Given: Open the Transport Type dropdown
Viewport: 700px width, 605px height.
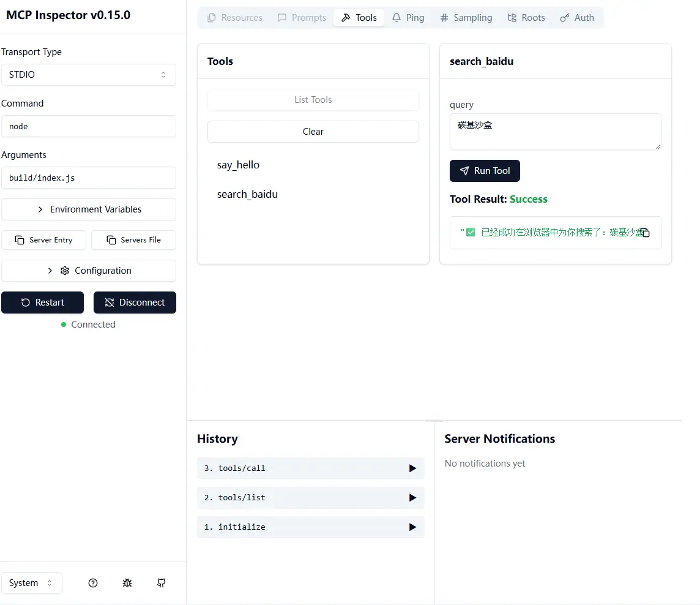Looking at the screenshot, I should click(88, 75).
